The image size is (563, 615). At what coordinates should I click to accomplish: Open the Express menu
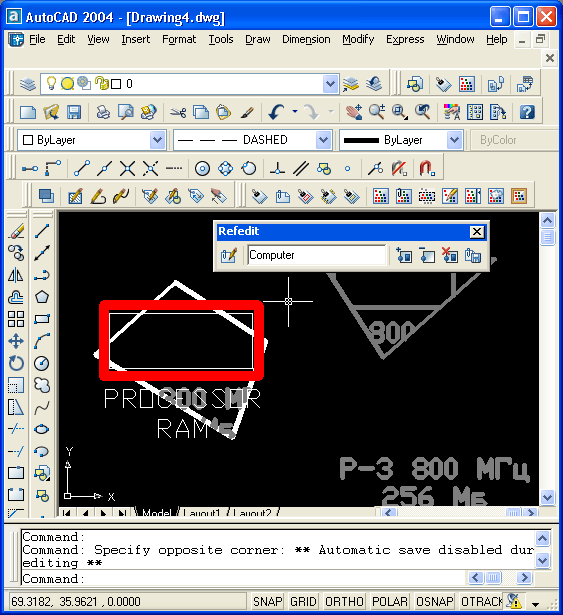point(405,39)
